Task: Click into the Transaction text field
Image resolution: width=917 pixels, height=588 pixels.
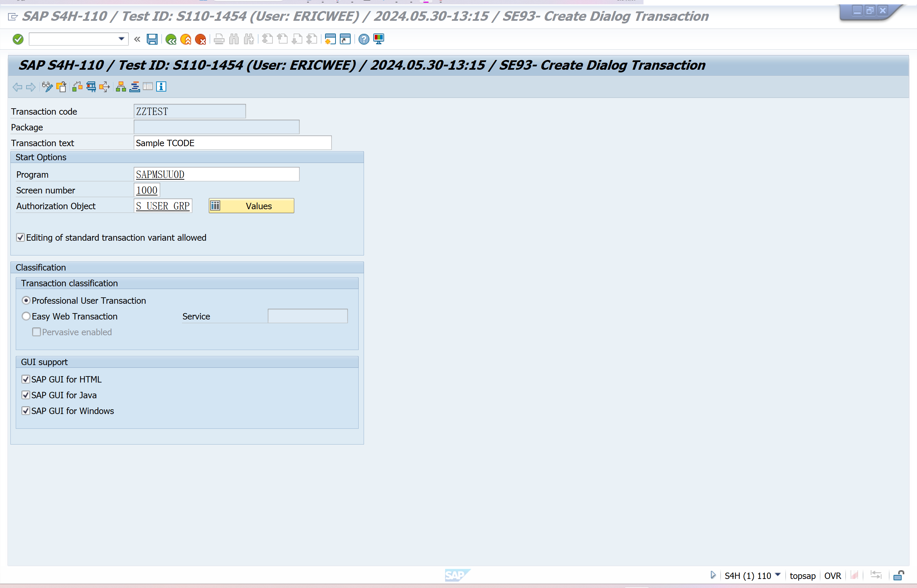Action: coord(232,143)
